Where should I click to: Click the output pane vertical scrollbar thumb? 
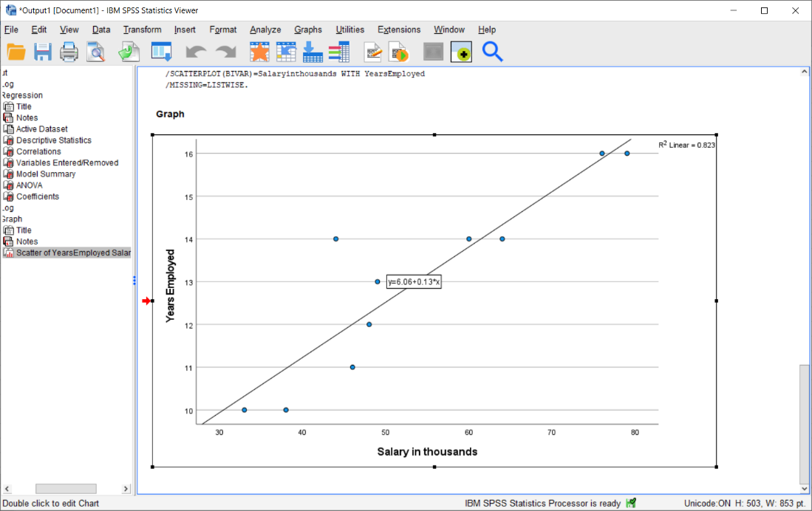[804, 424]
